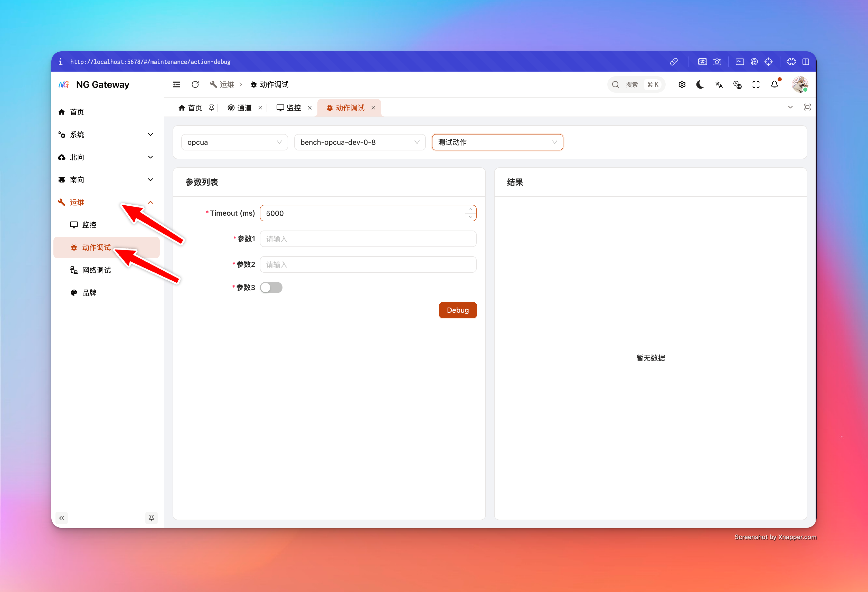
Task: Pin the 首页 tab with the pin icon
Action: click(212, 108)
